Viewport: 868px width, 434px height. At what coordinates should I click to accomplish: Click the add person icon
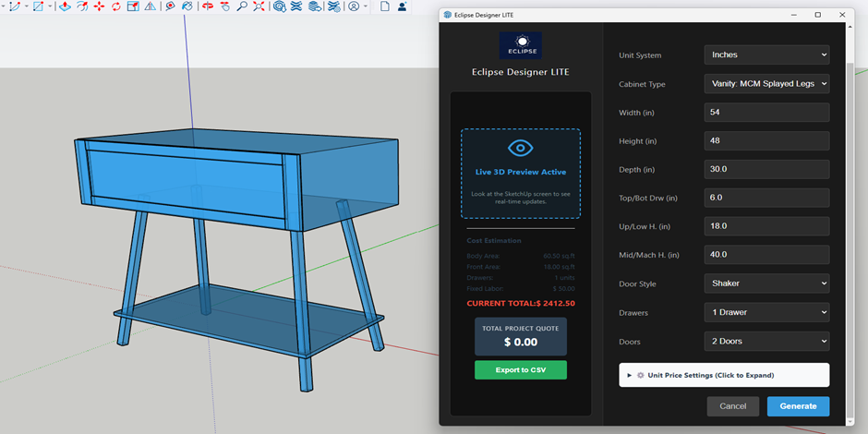pos(402,6)
